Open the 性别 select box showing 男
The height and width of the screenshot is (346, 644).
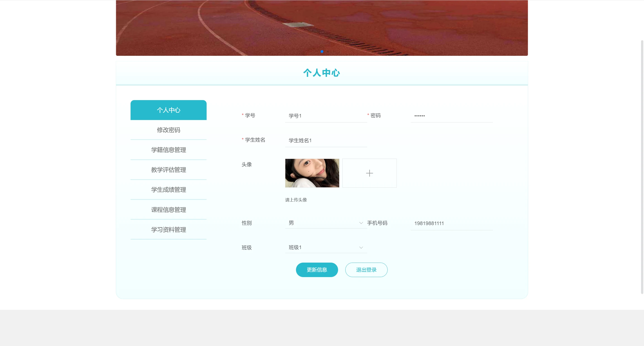[x=322, y=223]
